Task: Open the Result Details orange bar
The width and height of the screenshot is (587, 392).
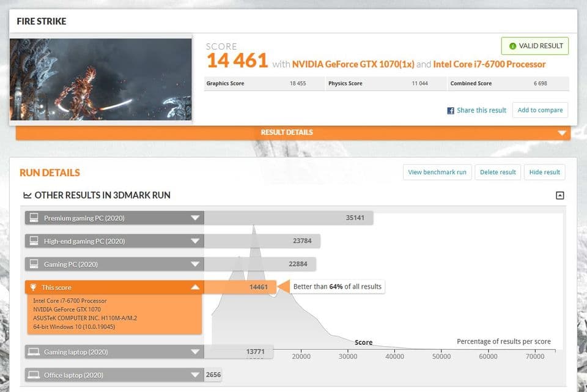Action: click(293, 133)
